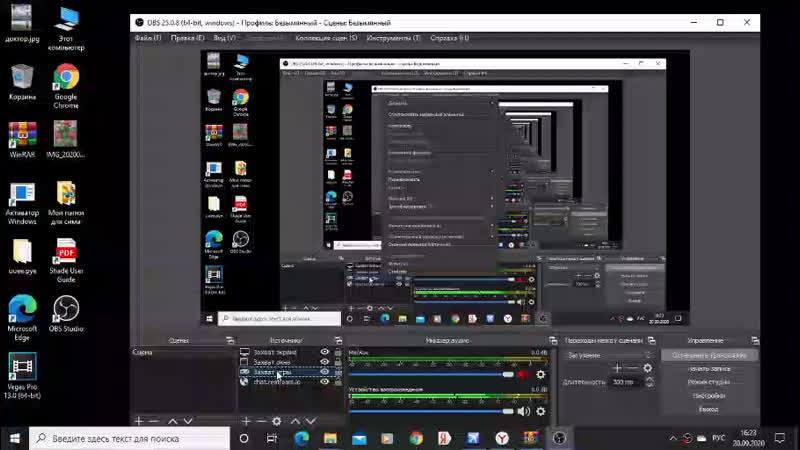Viewport: 800px width, 450px height.
Task: Select Shade User Guide PDF icon
Action: tap(66, 260)
